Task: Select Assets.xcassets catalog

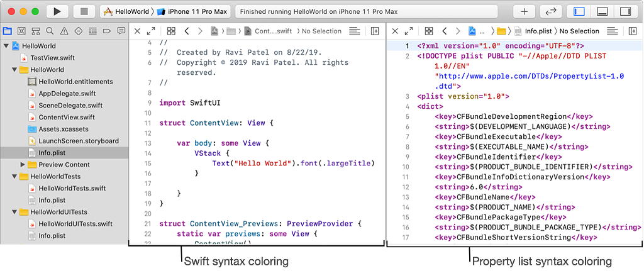Action: point(64,129)
